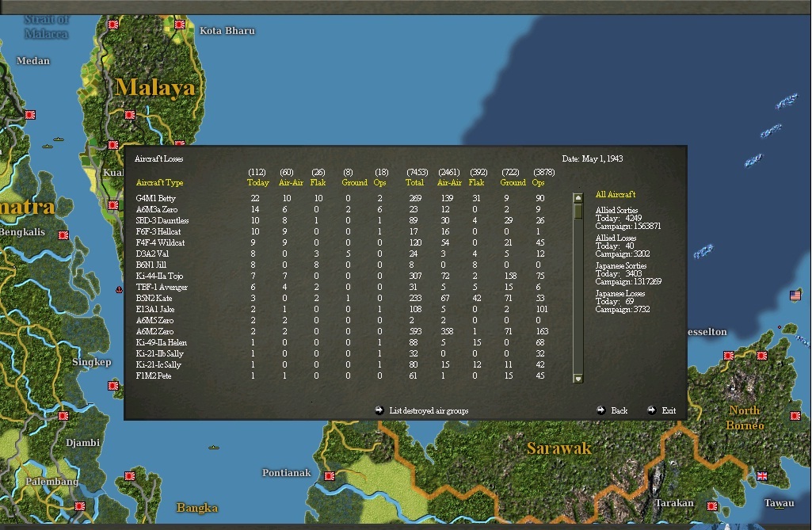
Task: Select the Japanese base flag under the Malaya label
Action: pyautogui.click(x=129, y=115)
